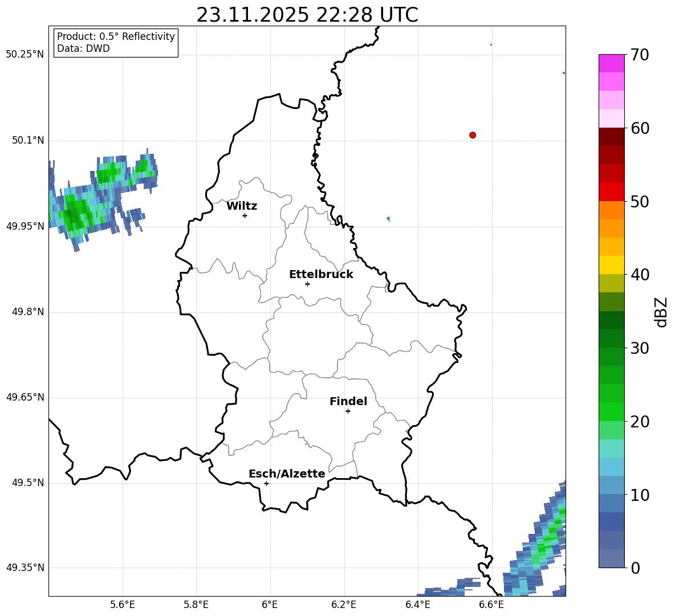Image resolution: width=675 pixels, height=616 pixels.
Task: Click the Esch/Alzette label
Action: coord(287,474)
